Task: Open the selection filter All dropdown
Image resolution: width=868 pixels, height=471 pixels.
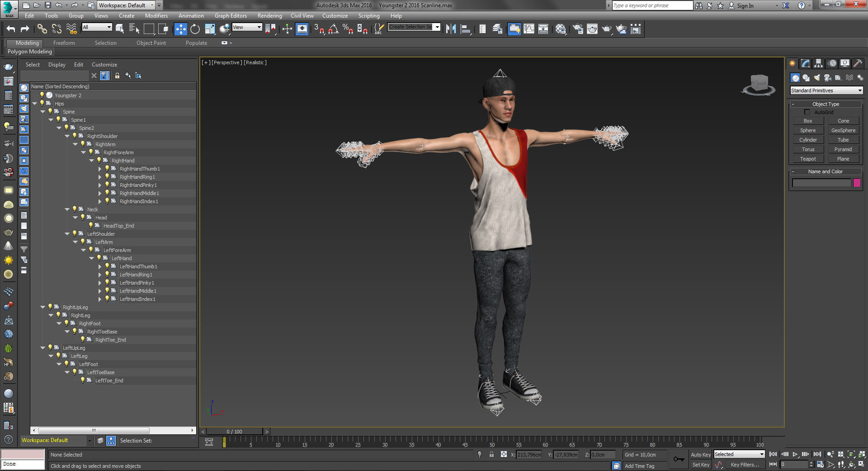Action: tap(97, 27)
